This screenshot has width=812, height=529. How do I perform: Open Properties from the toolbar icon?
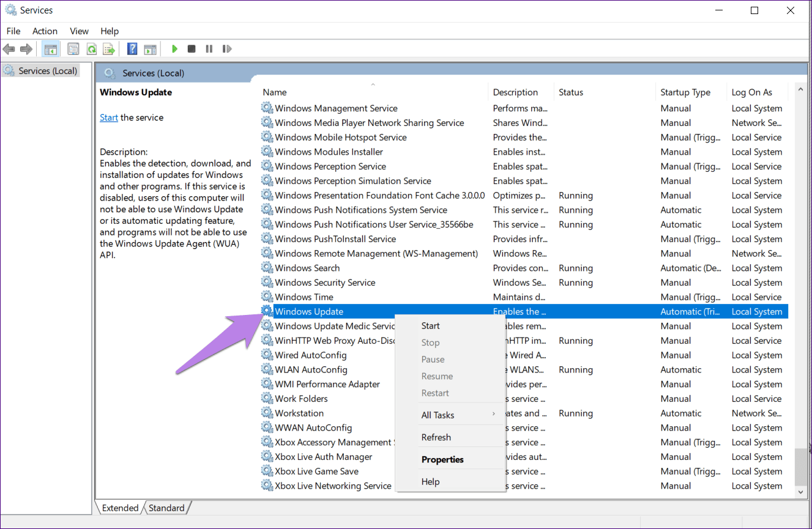click(x=73, y=49)
